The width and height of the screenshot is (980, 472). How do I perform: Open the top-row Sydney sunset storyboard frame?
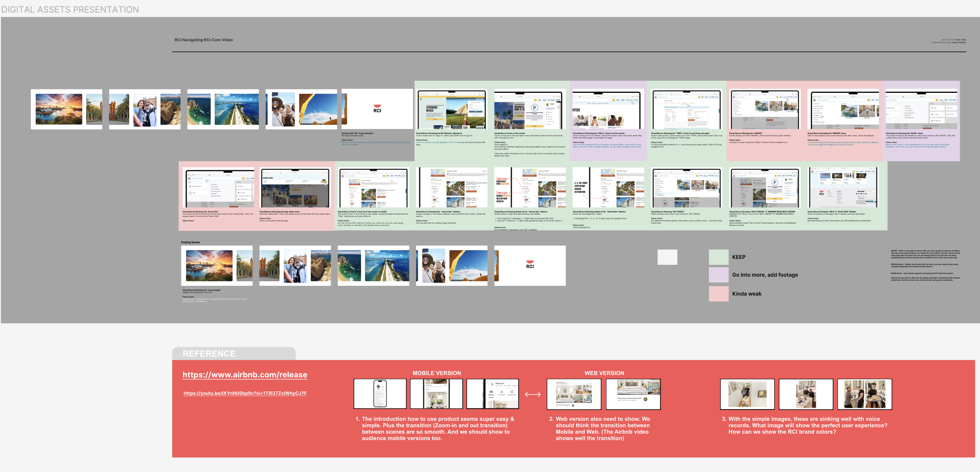(x=66, y=109)
